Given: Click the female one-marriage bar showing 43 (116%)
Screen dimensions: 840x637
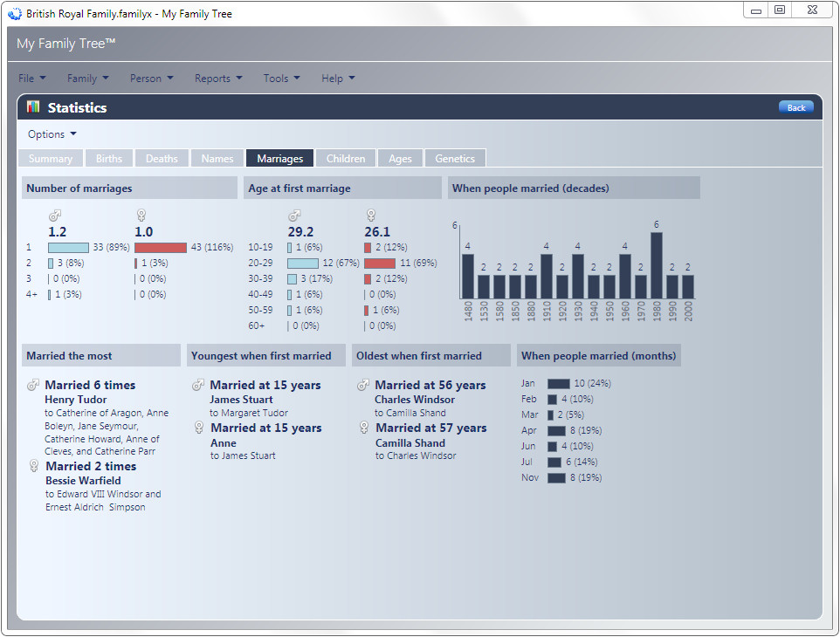Looking at the screenshot, I should [161, 248].
